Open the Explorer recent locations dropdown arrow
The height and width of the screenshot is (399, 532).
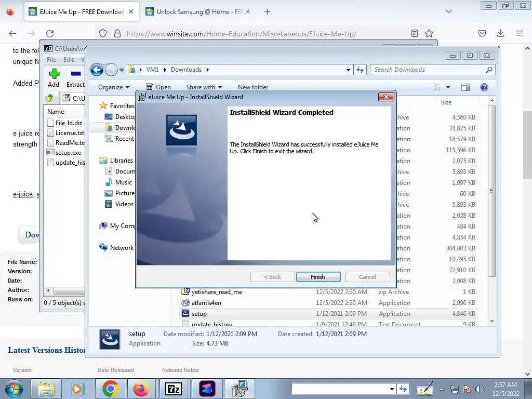click(122, 70)
